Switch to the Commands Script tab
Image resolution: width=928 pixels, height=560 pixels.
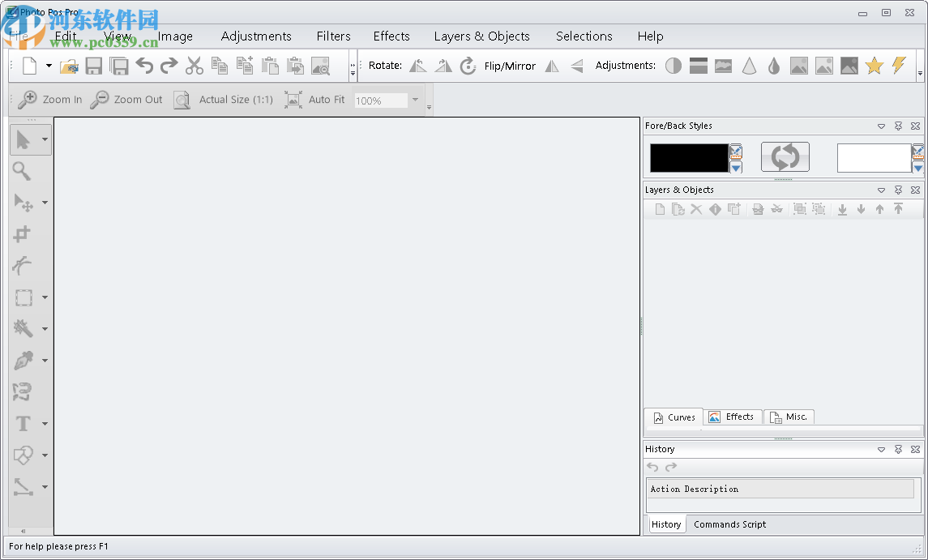point(729,524)
